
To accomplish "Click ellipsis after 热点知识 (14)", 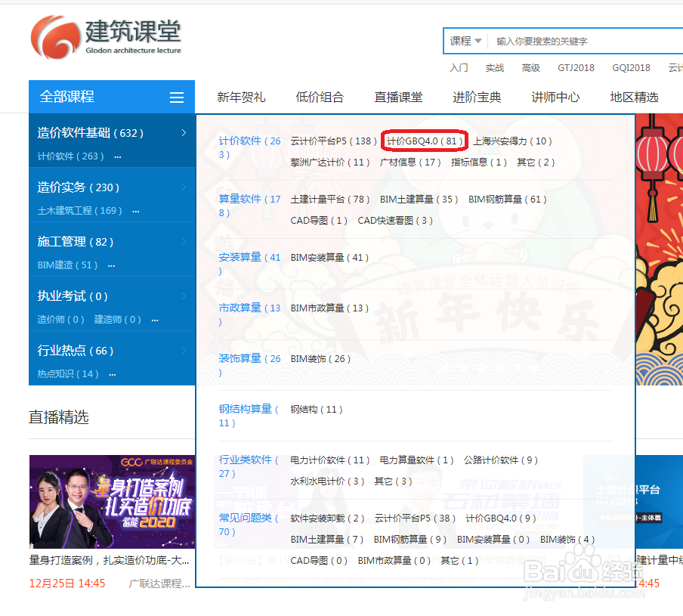I will pyautogui.click(x=113, y=375).
